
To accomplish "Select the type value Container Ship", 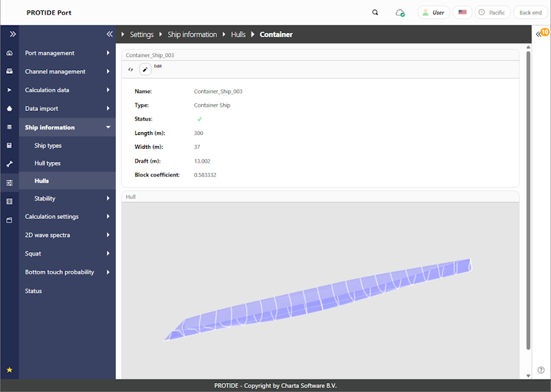I will (x=212, y=105).
